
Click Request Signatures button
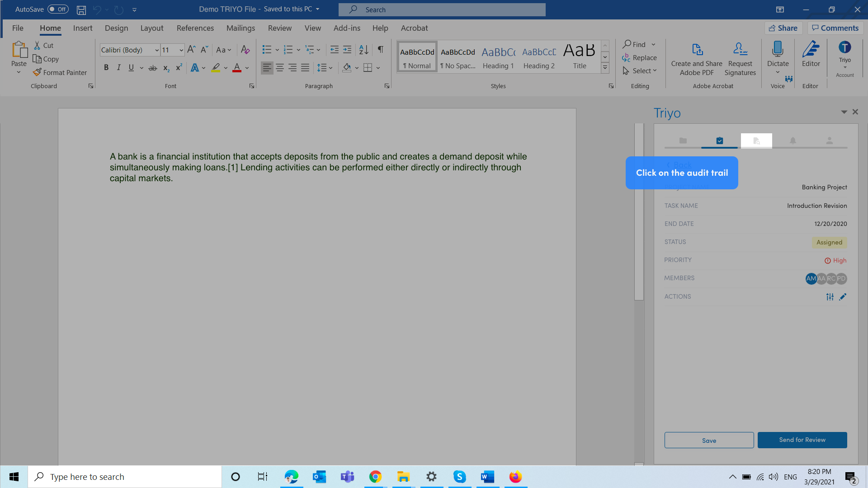point(740,59)
